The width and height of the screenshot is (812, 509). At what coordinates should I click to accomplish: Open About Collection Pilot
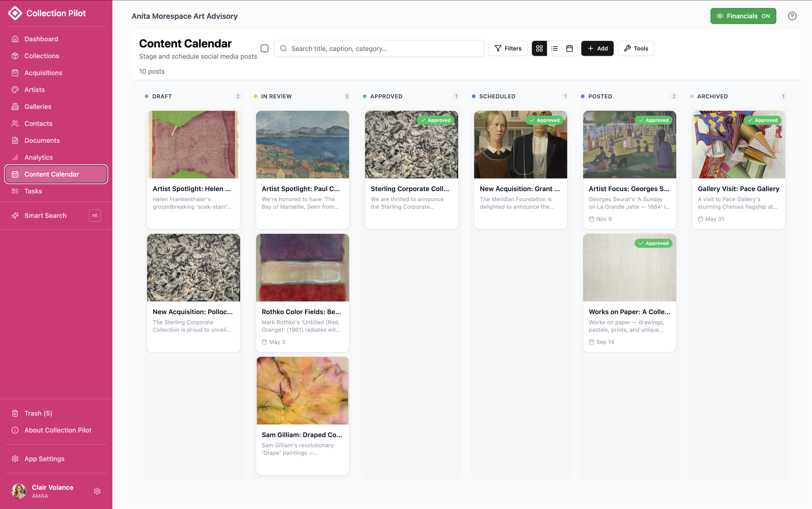(x=56, y=430)
